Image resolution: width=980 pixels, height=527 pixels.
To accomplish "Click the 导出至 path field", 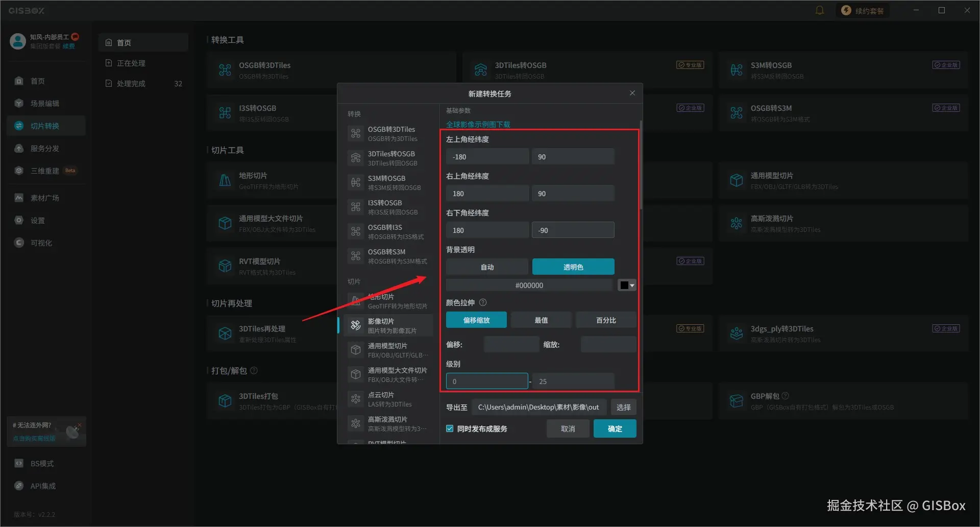I will [539, 407].
